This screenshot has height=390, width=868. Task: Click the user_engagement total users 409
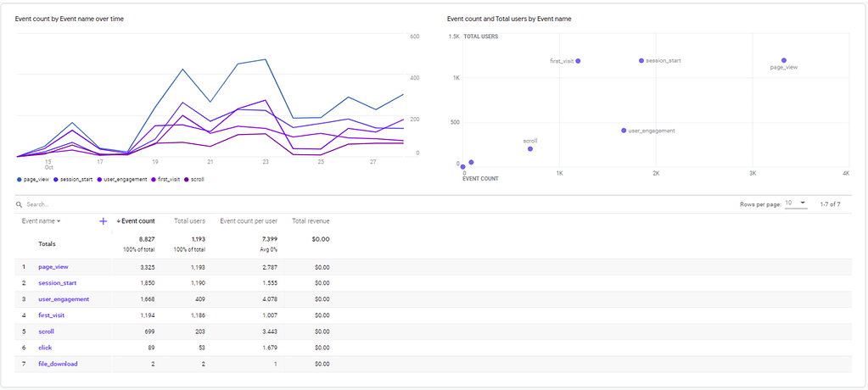(200, 299)
